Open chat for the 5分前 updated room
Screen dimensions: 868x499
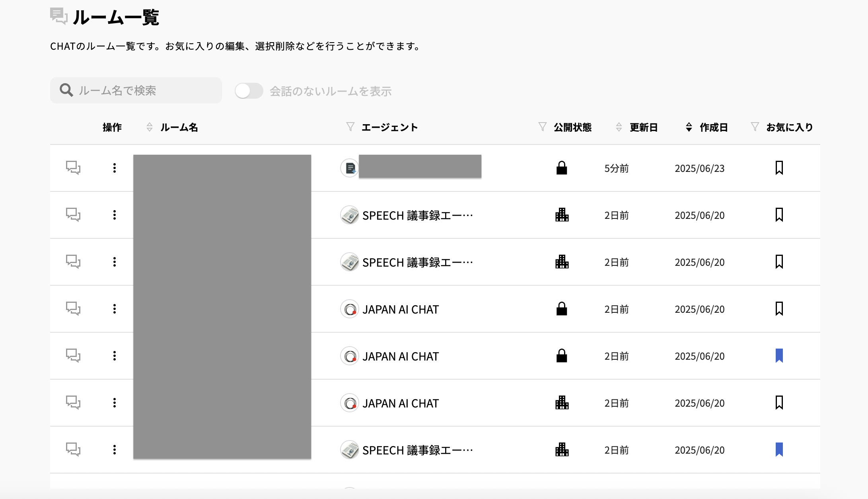(x=73, y=168)
